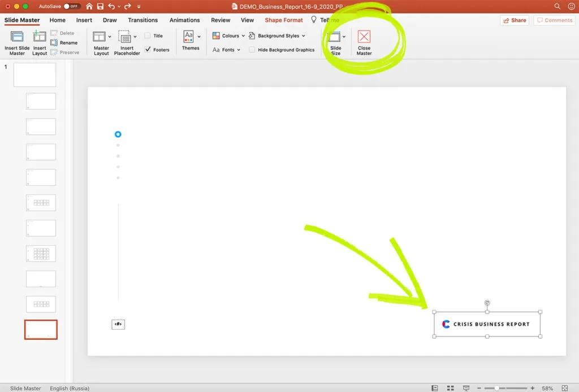The width and height of the screenshot is (579, 392).
Task: Open the Review tab
Action: [221, 20]
